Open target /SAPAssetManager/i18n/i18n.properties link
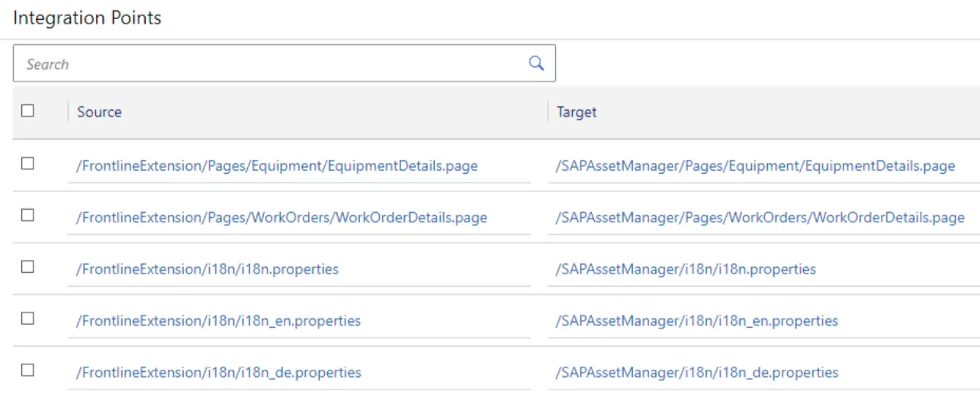 (x=686, y=269)
